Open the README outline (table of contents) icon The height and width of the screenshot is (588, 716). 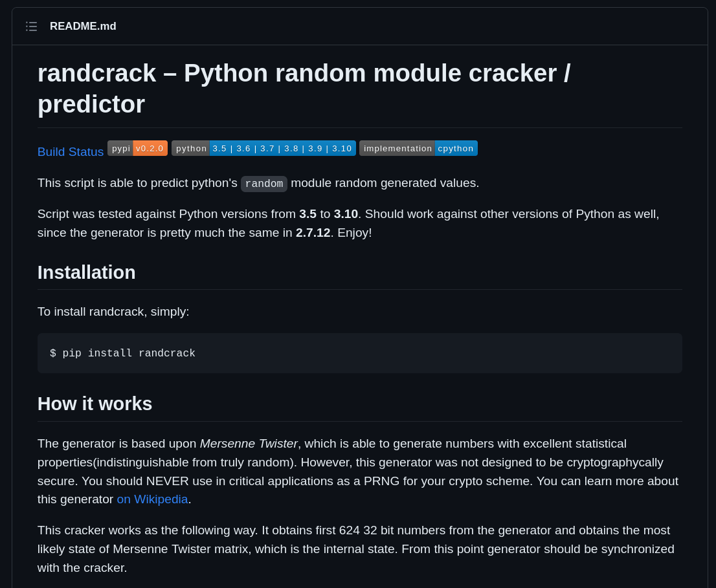coord(31,27)
